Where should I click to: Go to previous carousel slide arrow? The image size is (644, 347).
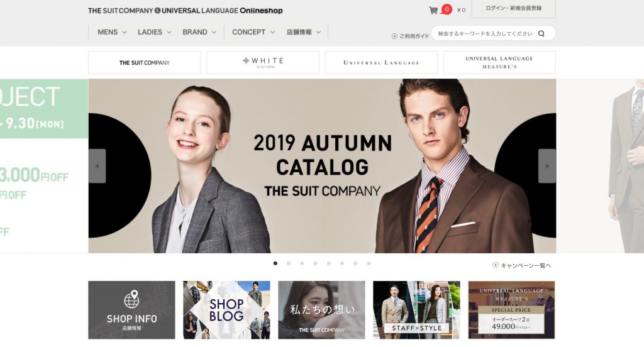[97, 166]
